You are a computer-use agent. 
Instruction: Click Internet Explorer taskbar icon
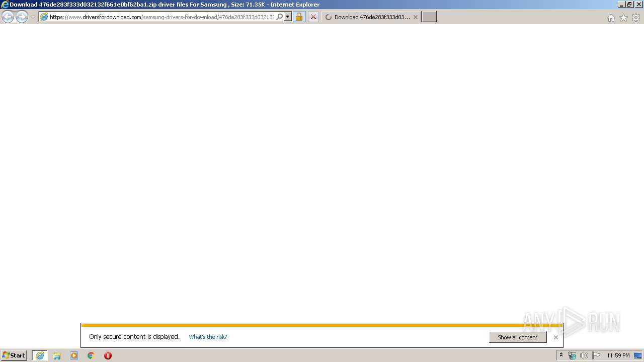click(x=40, y=355)
